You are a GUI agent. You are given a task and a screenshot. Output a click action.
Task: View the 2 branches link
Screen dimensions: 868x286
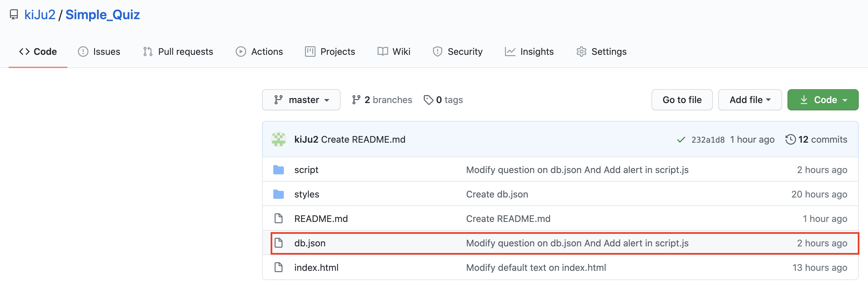(x=382, y=100)
